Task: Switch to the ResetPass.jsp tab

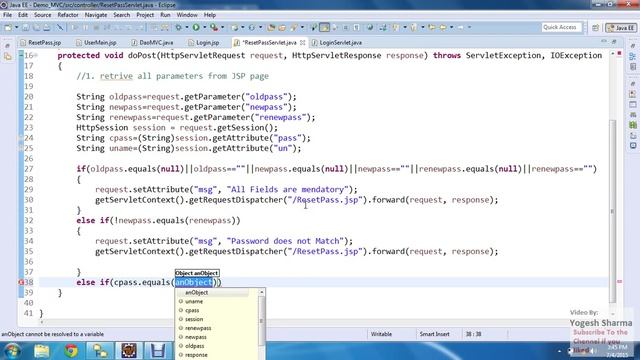Action: pyautogui.click(x=40, y=42)
